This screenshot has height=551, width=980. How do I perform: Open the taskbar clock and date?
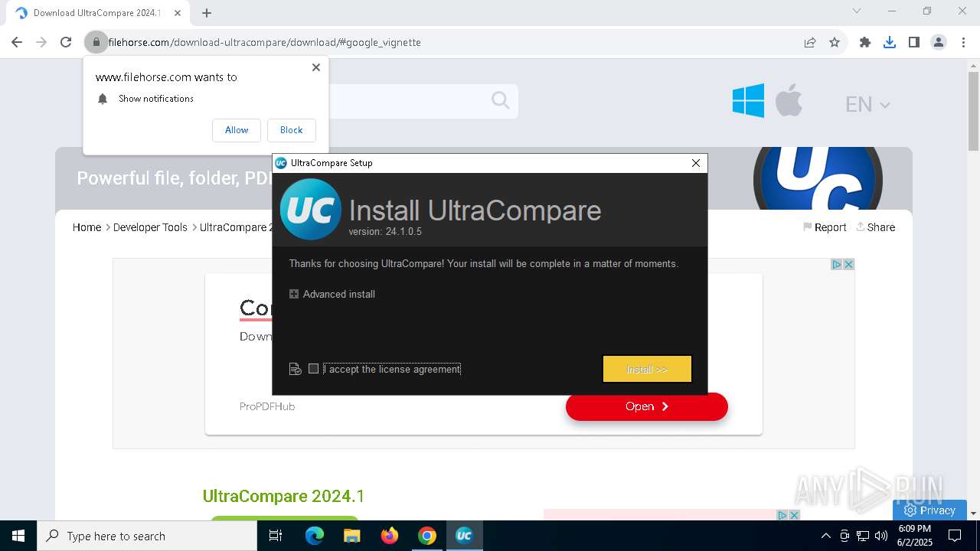click(914, 536)
